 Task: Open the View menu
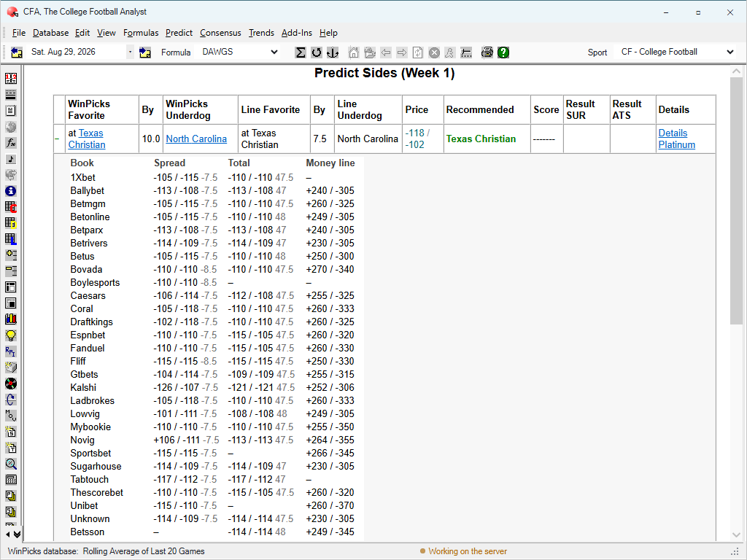[x=107, y=33]
